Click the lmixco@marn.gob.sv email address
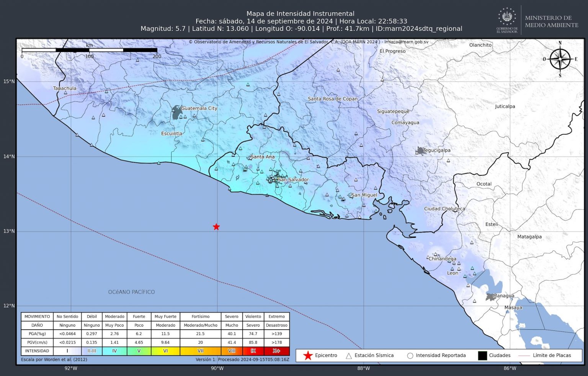 pos(406,42)
